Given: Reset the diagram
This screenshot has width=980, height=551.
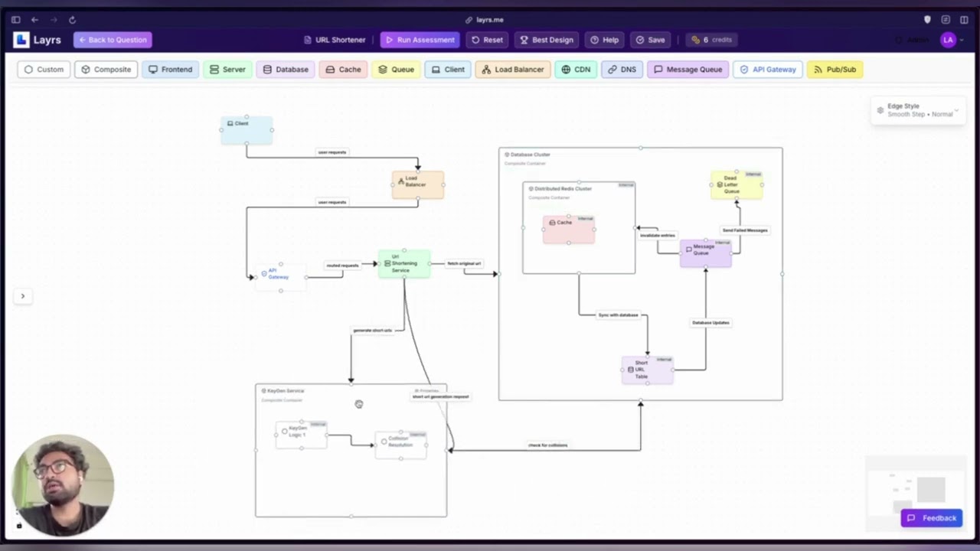Looking at the screenshot, I should (487, 40).
